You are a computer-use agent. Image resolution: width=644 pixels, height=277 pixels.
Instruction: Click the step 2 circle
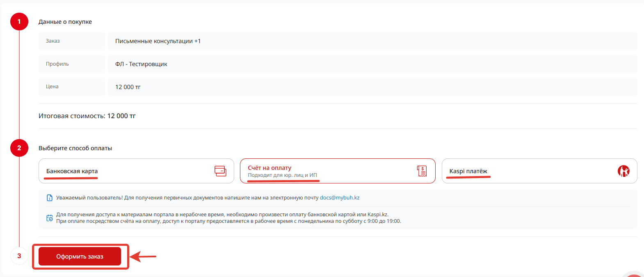tap(19, 148)
